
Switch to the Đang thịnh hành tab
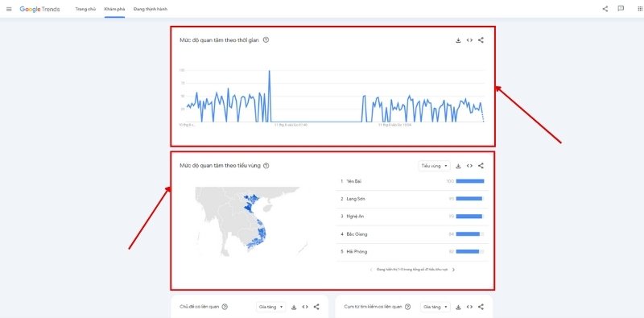pyautogui.click(x=151, y=9)
